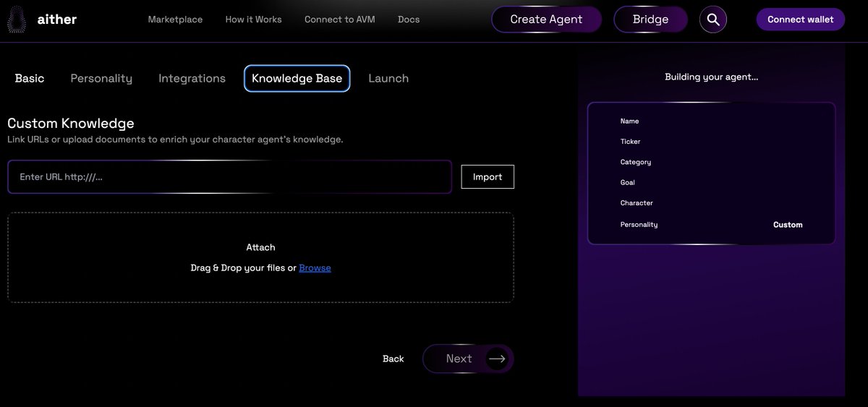Open the Marketplace menu item
This screenshot has width=868, height=407.
click(x=175, y=20)
